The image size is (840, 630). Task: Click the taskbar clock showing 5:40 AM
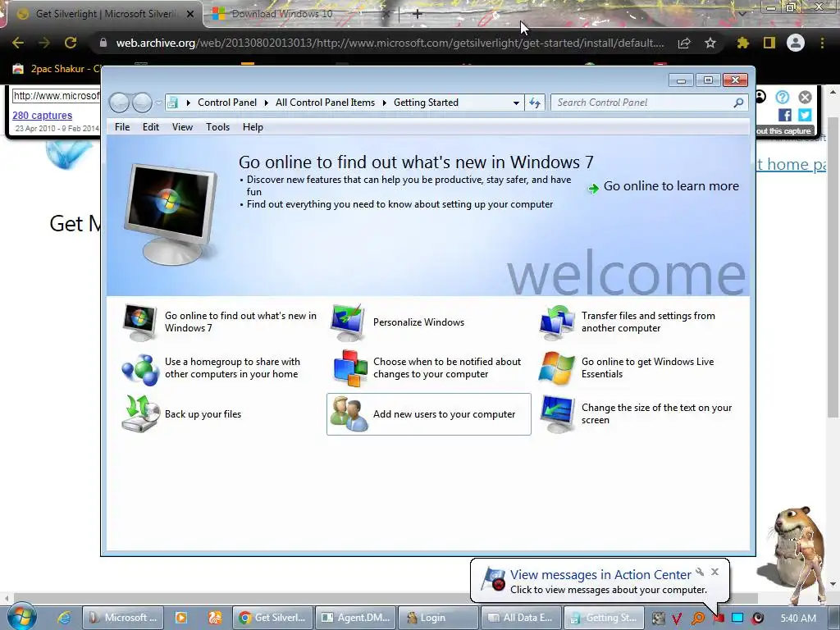pos(798,619)
